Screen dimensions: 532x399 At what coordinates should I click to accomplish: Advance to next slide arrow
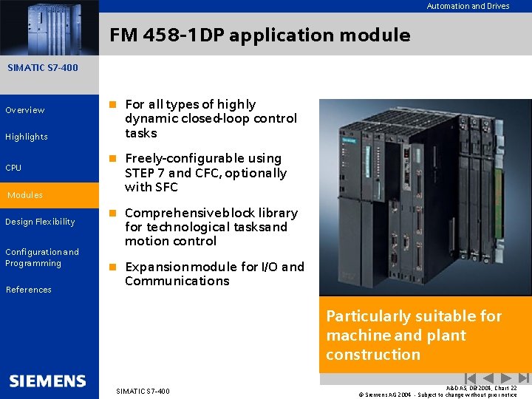pos(506,378)
